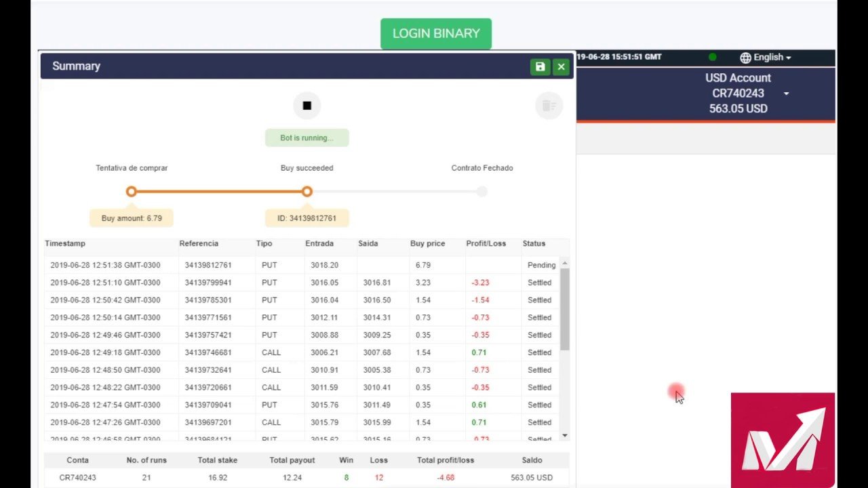This screenshot has width=868, height=488.
Task: Click the globe language icon
Action: (x=745, y=58)
